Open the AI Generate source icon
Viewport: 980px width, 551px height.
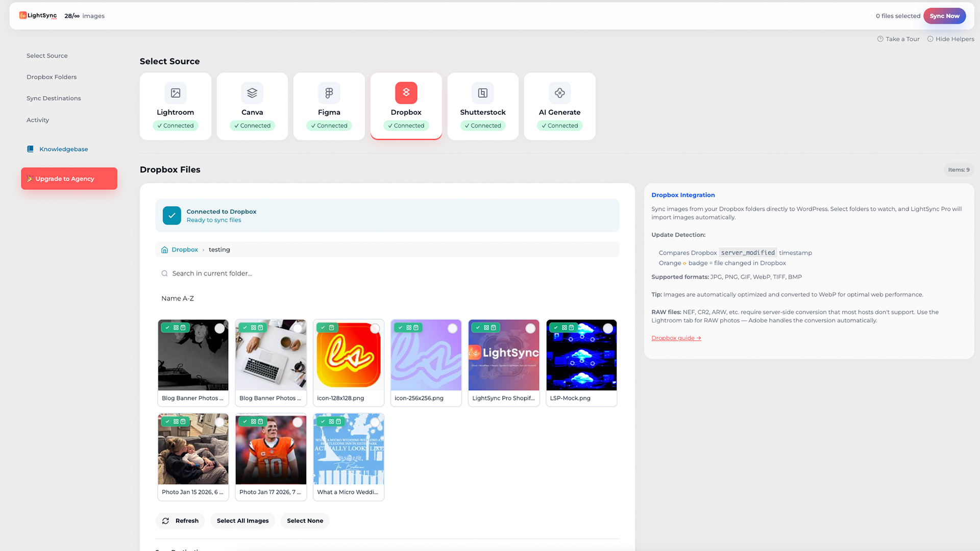point(560,93)
